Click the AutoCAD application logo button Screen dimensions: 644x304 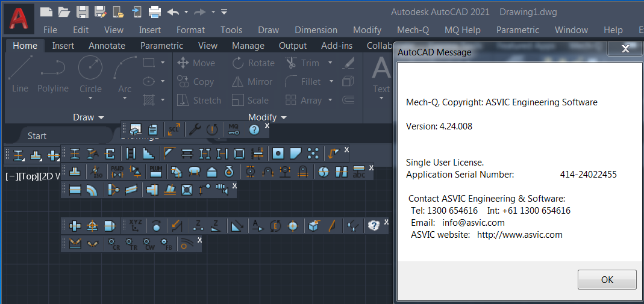pos(19,19)
